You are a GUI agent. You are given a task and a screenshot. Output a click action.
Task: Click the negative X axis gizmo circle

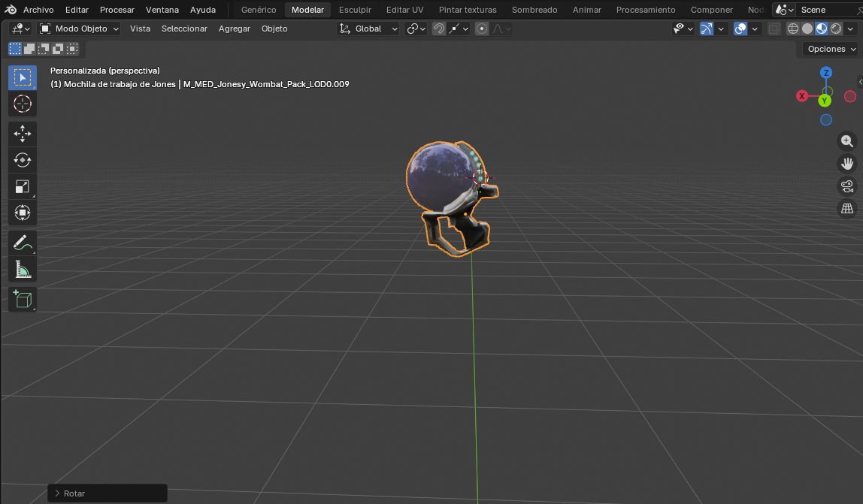(x=849, y=97)
